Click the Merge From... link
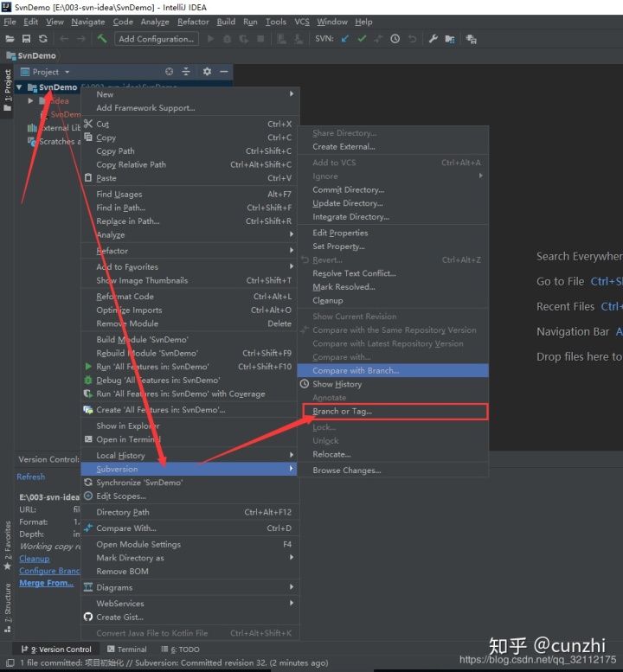The width and height of the screenshot is (623, 672). click(x=47, y=583)
